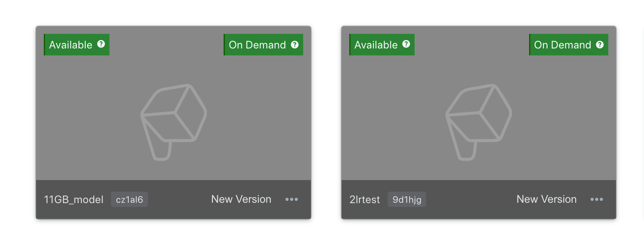Image resolution: width=644 pixels, height=237 pixels.
Task: Select the Available status badge on 11GB_model
Action: point(76,45)
